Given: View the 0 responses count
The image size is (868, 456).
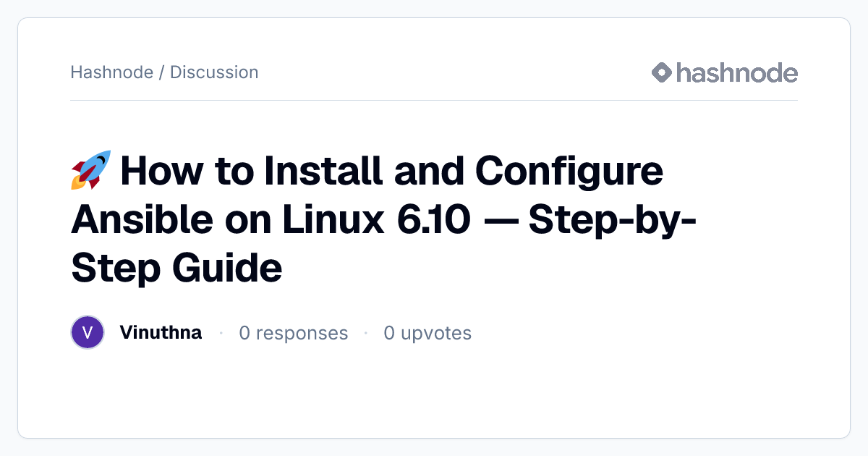Looking at the screenshot, I should (294, 333).
